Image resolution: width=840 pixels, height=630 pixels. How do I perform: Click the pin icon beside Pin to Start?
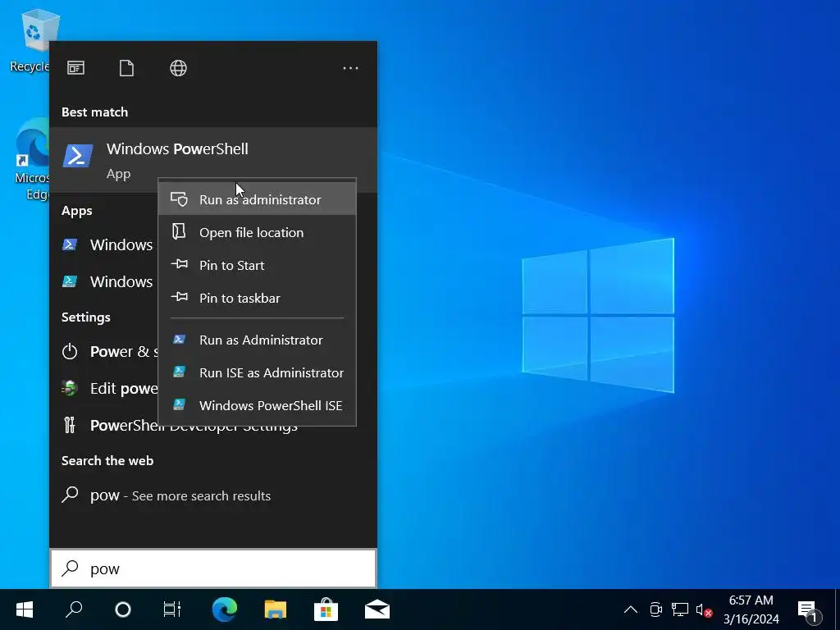pyautogui.click(x=179, y=264)
